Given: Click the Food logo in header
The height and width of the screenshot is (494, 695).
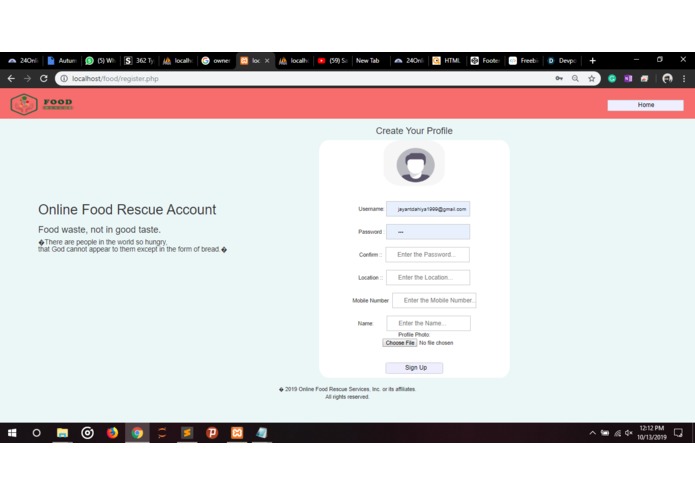Looking at the screenshot, I should pos(41,104).
